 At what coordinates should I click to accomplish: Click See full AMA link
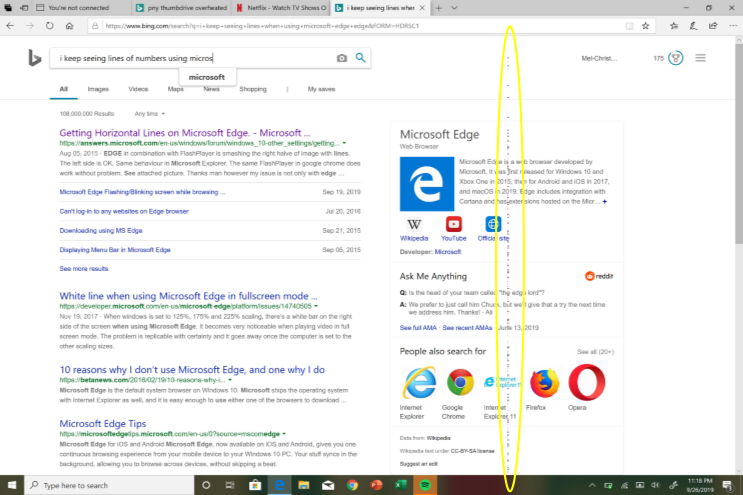(x=418, y=328)
